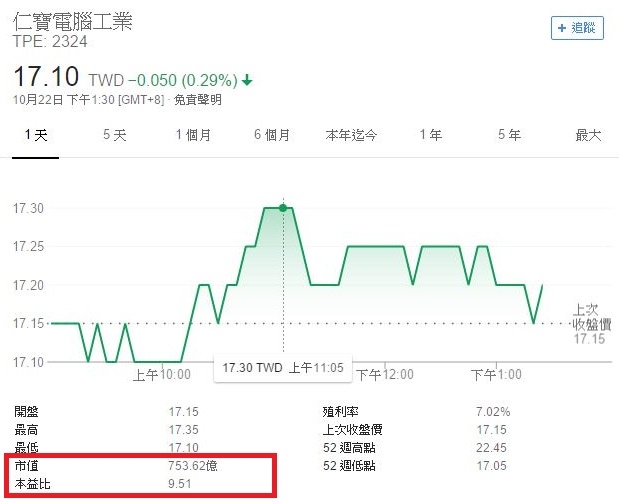Open the 1 個月 chart range
The height and width of the screenshot is (502, 619).
193,135
